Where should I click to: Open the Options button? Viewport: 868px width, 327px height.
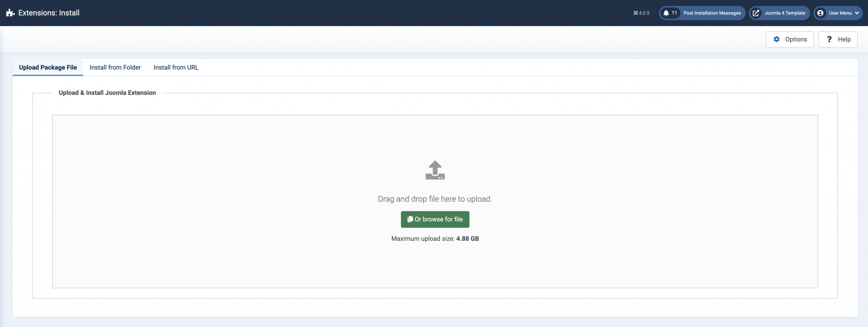click(790, 39)
